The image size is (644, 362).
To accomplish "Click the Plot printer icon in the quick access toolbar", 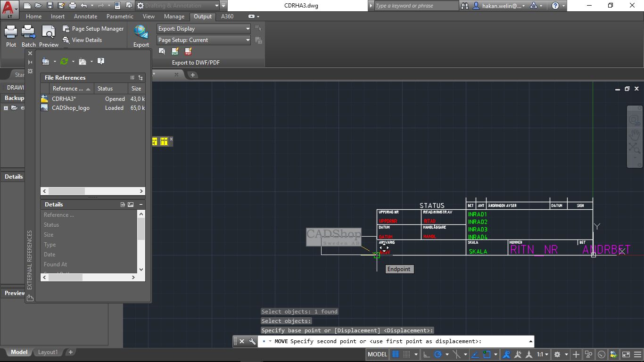I will click(x=73, y=6).
